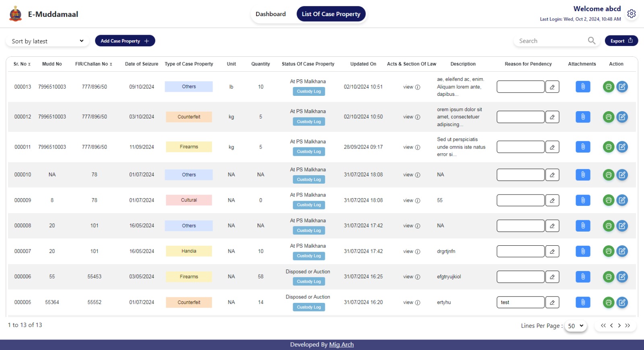The image size is (644, 350).
Task: Focus pendency reason field for Sr. No 000011
Action: (520, 147)
